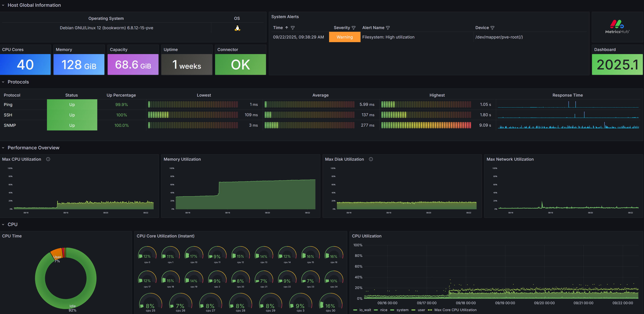Open the Severity column filter icon
The height and width of the screenshot is (314, 644).
[354, 28]
